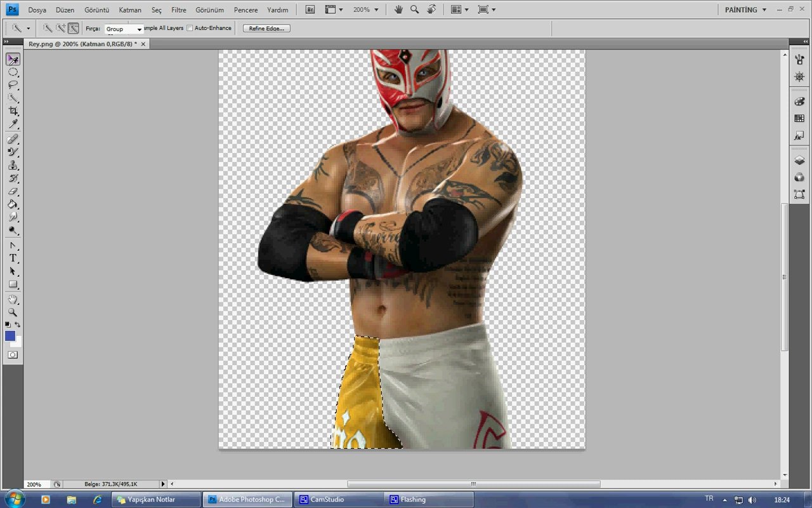Switch to CamStudio in the taskbar
The height and width of the screenshot is (508, 812).
pyautogui.click(x=339, y=500)
